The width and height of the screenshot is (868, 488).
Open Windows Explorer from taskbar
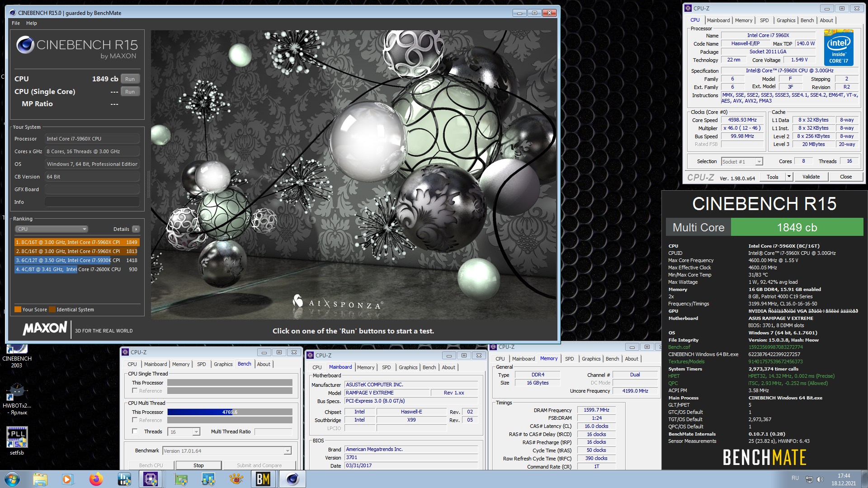pyautogui.click(x=40, y=479)
